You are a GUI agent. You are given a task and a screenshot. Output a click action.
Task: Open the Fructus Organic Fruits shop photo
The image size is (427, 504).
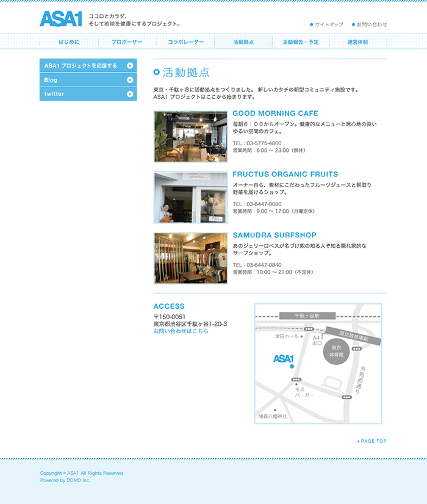point(190,198)
